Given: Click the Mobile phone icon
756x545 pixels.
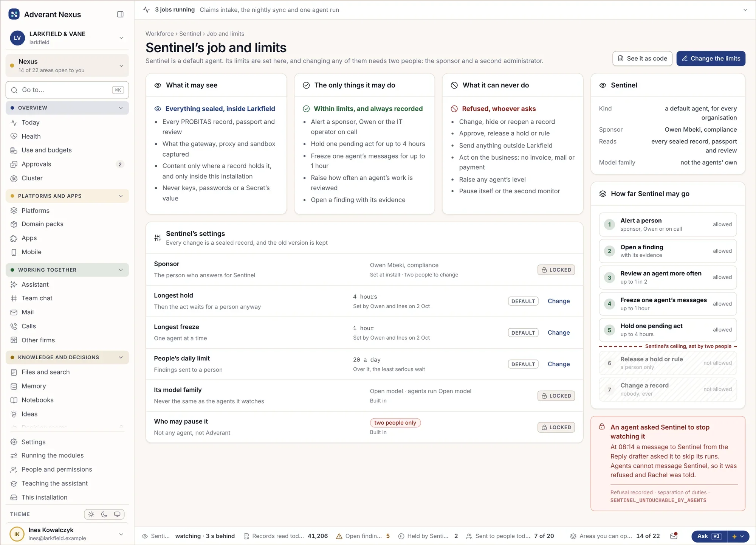Looking at the screenshot, I should point(14,252).
